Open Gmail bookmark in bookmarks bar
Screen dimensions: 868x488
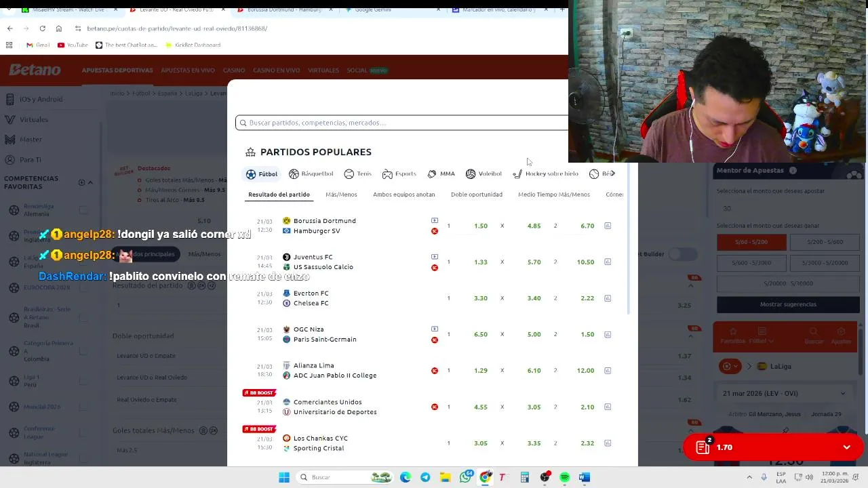coord(38,45)
